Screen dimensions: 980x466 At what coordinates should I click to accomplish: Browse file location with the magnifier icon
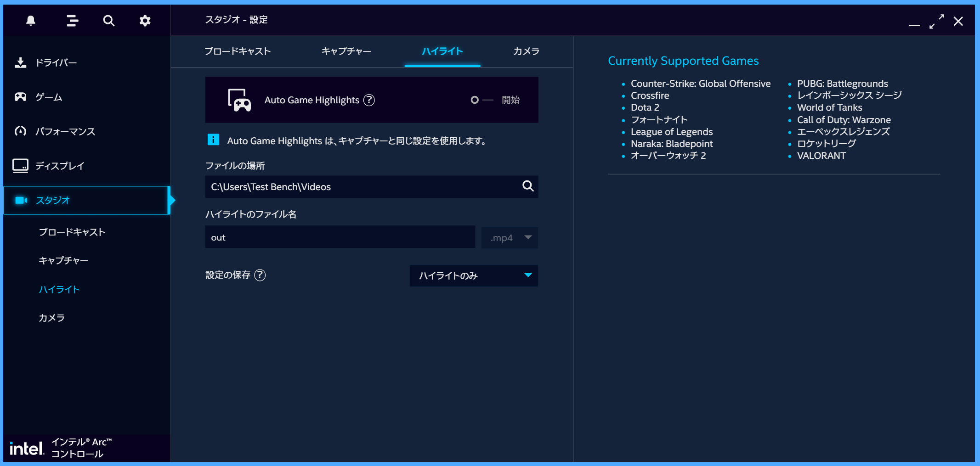pos(528,186)
